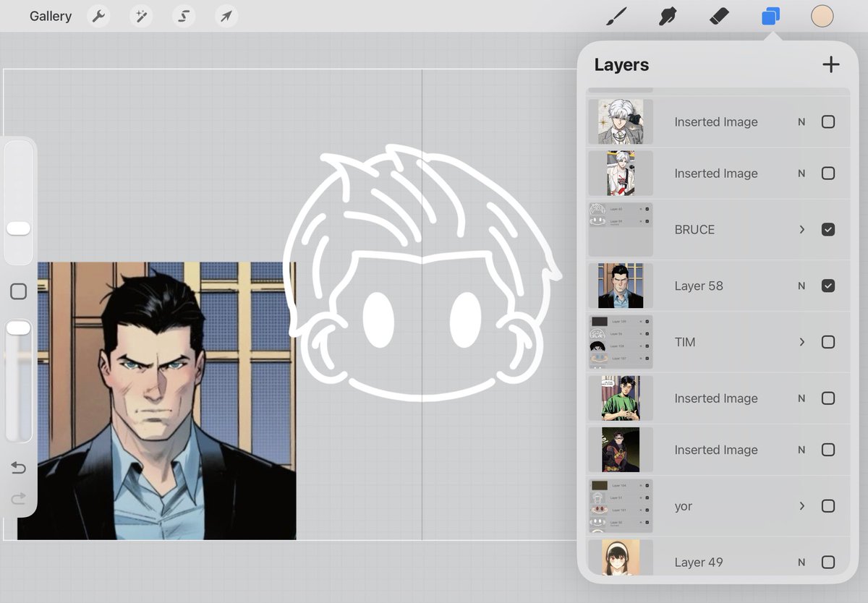Show the dark red costume Inserted Image layer
Image resolution: width=868 pixels, height=603 pixels.
click(828, 450)
